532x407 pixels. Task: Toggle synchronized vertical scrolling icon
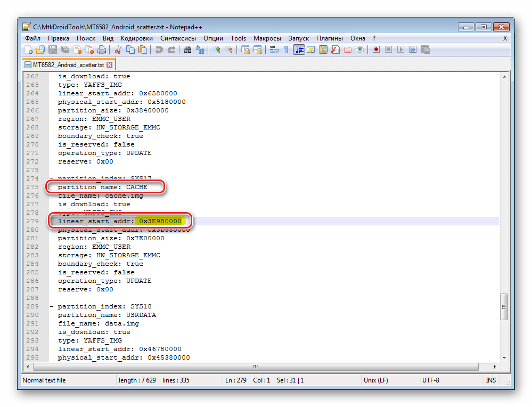[x=245, y=50]
